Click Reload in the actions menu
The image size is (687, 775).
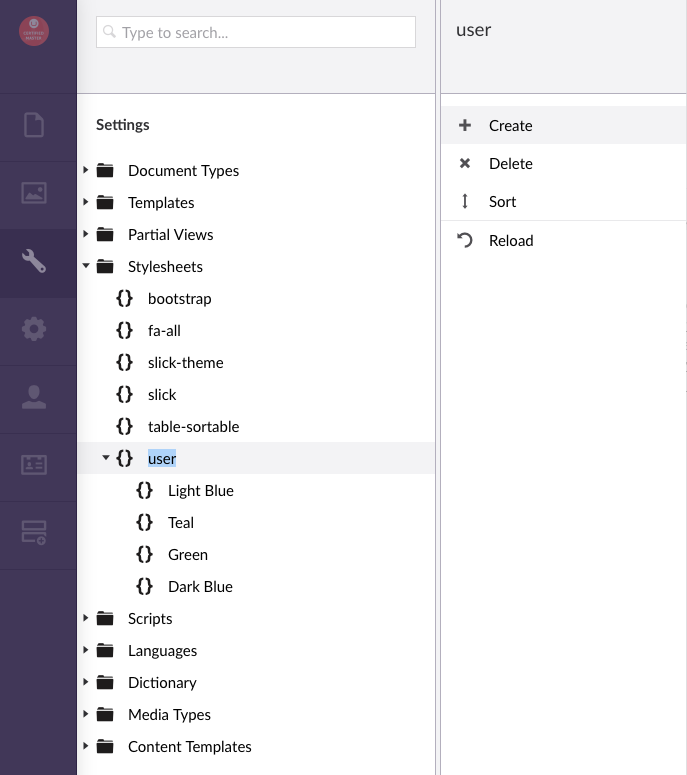coord(510,241)
